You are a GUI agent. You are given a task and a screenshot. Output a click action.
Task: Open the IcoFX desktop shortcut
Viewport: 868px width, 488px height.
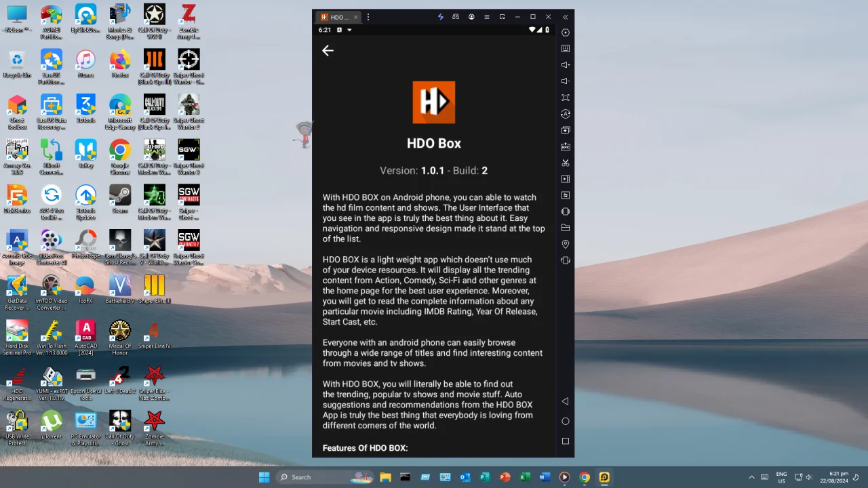tap(85, 290)
